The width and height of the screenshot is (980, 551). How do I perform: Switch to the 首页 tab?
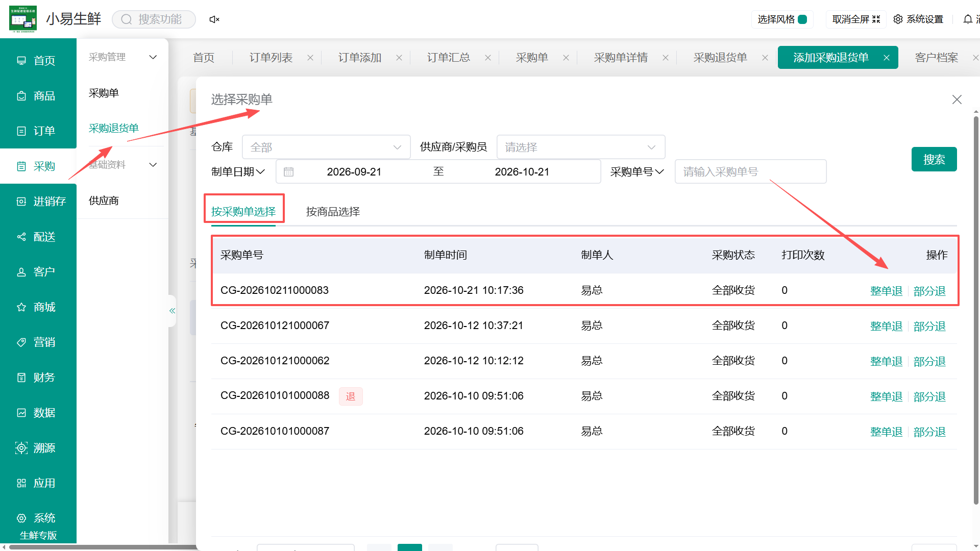pos(204,58)
